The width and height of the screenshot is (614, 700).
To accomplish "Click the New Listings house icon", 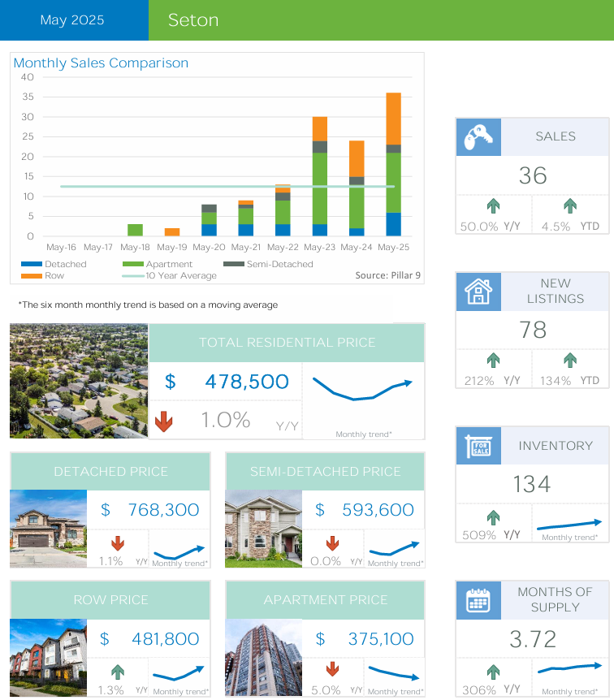I will click(478, 292).
